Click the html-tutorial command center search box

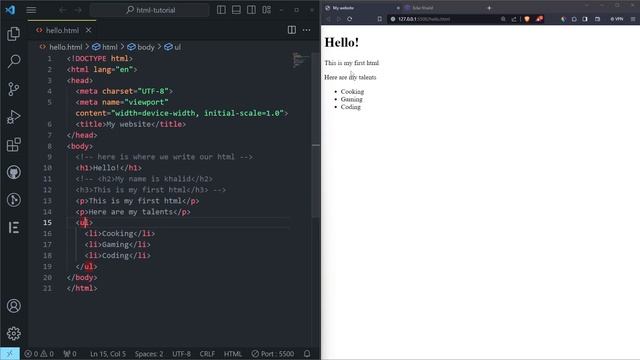[149, 10]
